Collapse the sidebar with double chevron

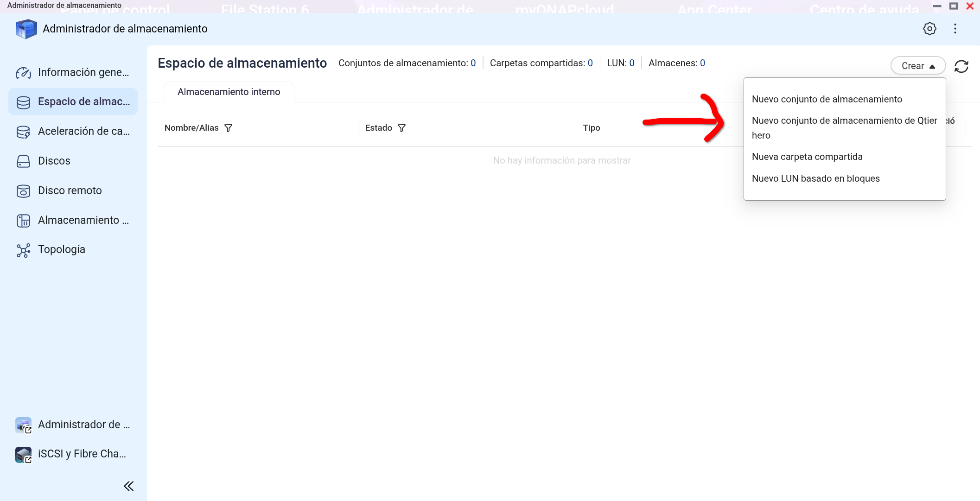pos(129,486)
